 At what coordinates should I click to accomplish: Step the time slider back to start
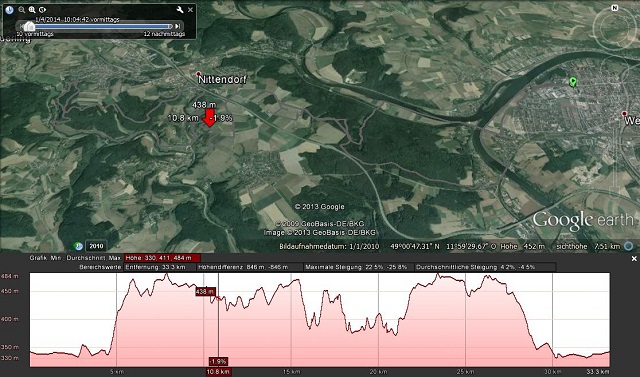click(21, 26)
